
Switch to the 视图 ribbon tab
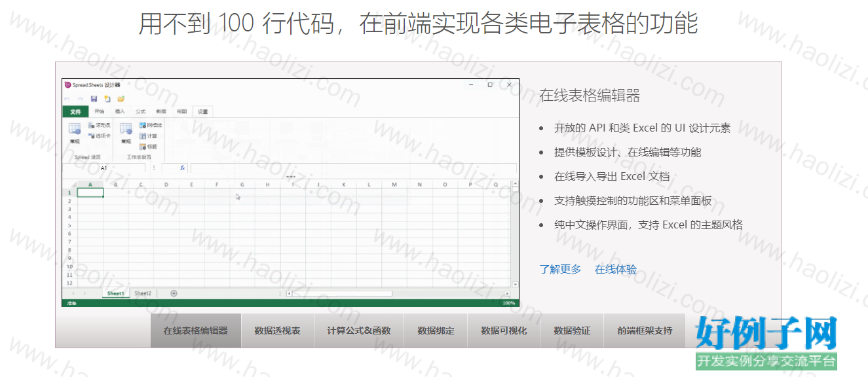tap(182, 111)
